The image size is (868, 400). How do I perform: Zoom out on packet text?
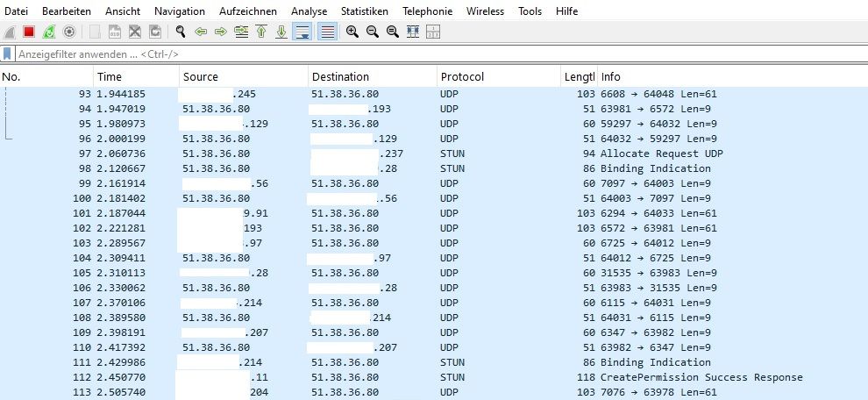pos(373,32)
